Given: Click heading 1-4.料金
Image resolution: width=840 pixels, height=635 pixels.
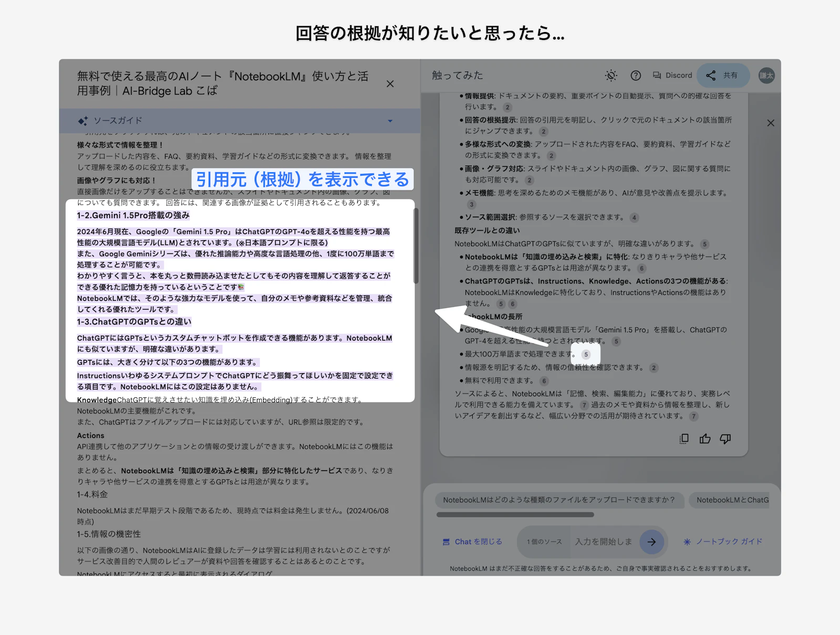Looking at the screenshot, I should point(92,495).
